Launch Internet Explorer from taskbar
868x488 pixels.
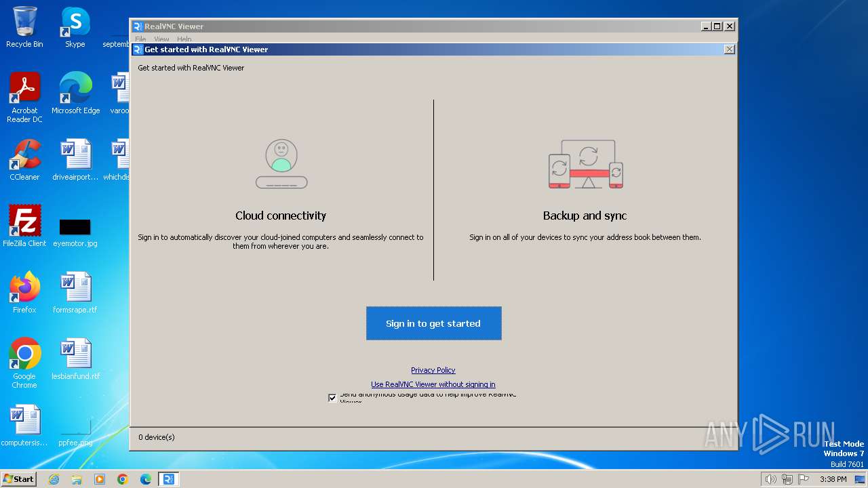coord(54,479)
